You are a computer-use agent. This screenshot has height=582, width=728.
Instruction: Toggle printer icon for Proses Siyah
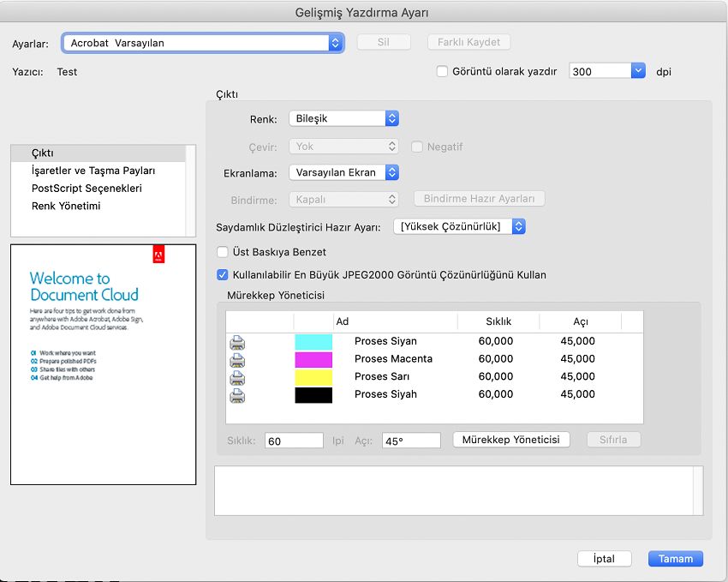tap(237, 395)
